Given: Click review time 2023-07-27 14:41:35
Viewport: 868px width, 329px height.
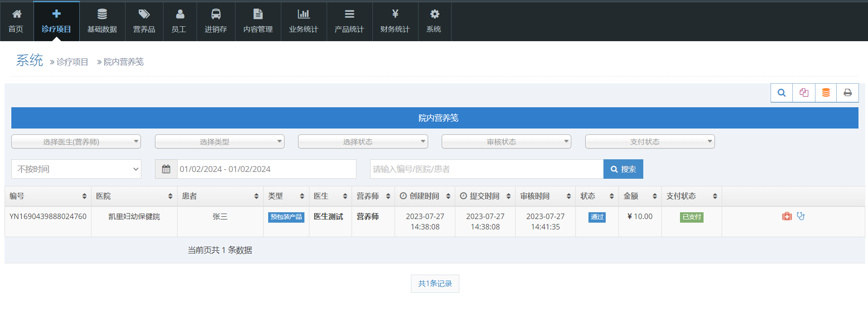Looking at the screenshot, I should [545, 222].
